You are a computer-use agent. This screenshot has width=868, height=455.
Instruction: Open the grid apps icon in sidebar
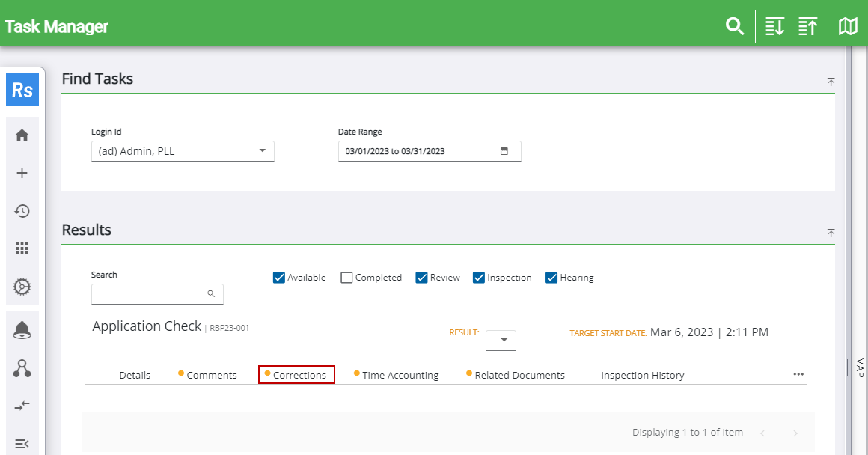[22, 248]
